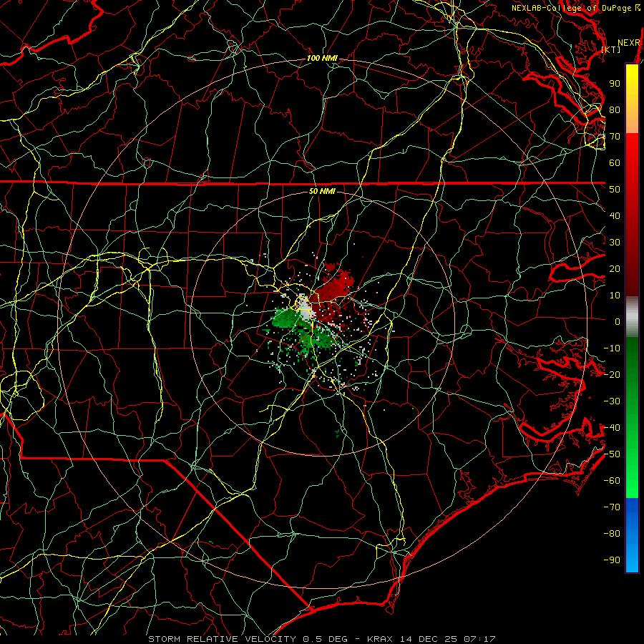The height and width of the screenshot is (644, 644).
Task: Click the "60" value on the velocity scale
Action: point(615,162)
